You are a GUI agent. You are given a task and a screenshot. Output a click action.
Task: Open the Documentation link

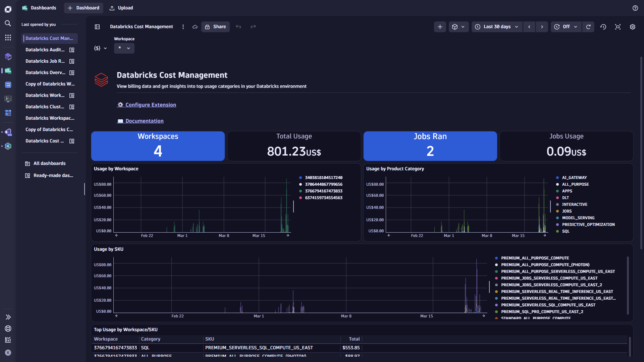tap(144, 121)
